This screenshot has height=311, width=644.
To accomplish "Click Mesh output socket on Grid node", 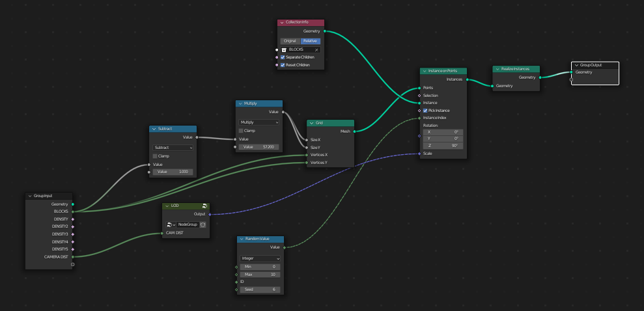I will tap(354, 131).
